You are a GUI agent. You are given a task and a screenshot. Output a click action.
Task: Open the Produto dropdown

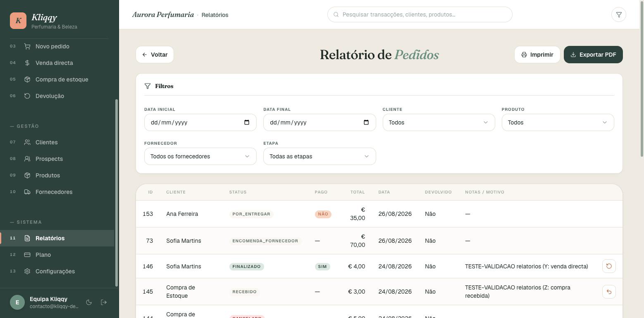558,122
